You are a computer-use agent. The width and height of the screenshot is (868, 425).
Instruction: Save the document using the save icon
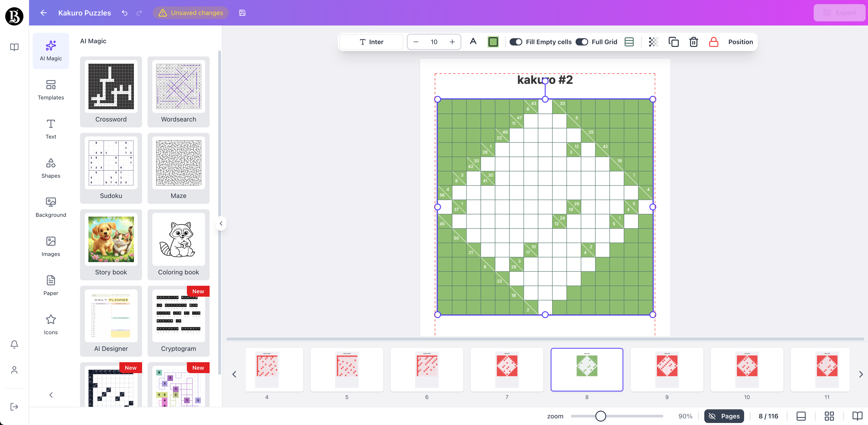pos(242,13)
